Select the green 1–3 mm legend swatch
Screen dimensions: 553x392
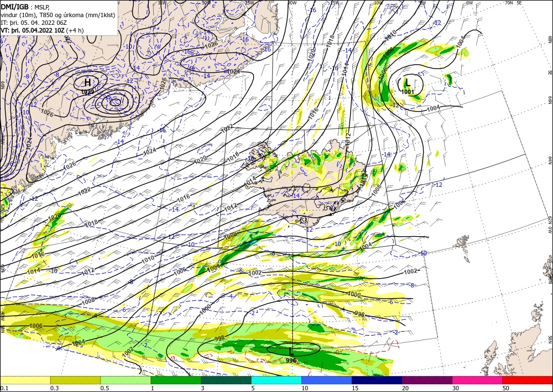tap(176, 380)
